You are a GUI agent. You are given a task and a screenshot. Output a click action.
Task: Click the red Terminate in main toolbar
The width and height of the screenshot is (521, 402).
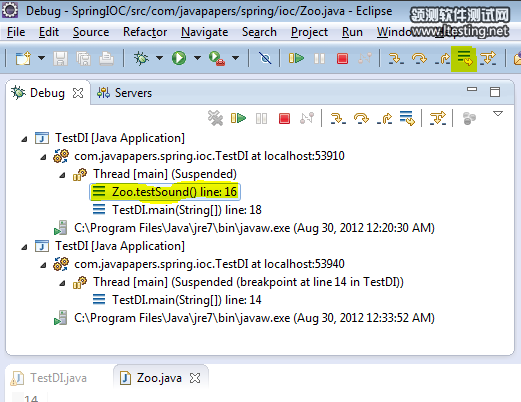point(342,59)
